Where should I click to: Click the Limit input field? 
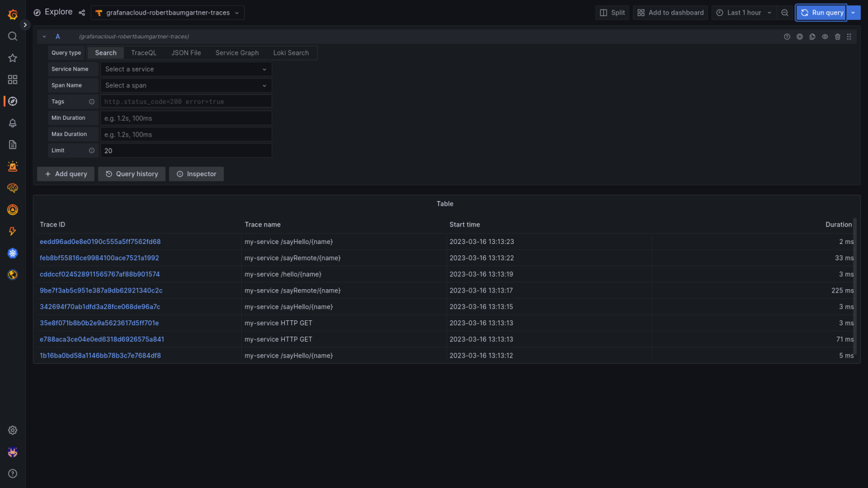[x=185, y=150]
